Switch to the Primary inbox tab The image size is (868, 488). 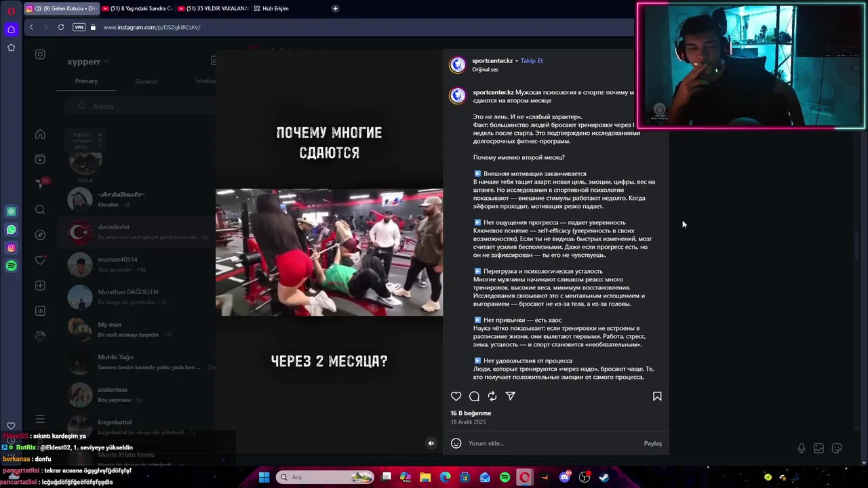[x=86, y=81]
